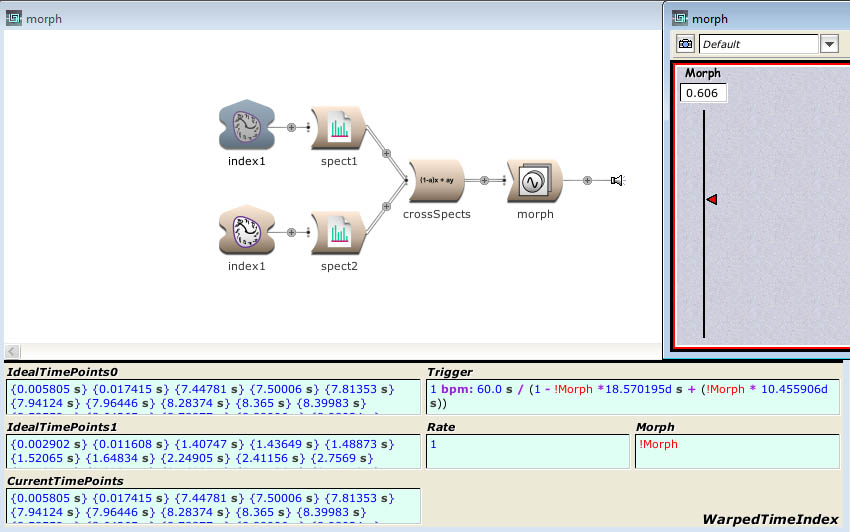This screenshot has height=532, width=850.
Task: Click the red Morph fader handle
Action: 712,200
